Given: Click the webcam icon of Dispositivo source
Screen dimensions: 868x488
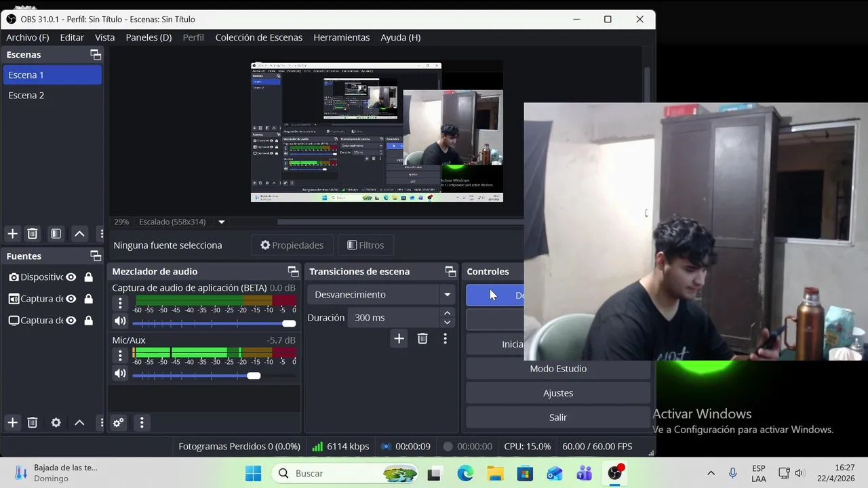Looking at the screenshot, I should click(14, 277).
